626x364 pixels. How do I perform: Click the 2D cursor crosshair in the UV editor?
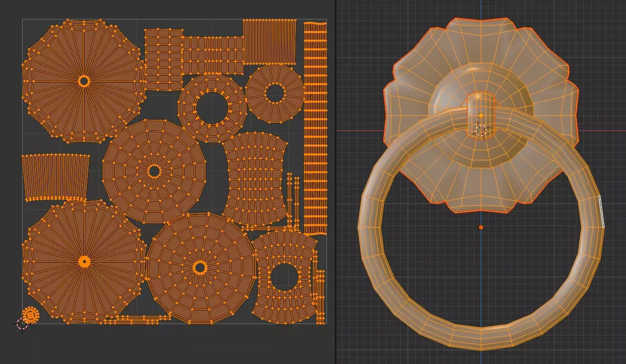(22, 325)
